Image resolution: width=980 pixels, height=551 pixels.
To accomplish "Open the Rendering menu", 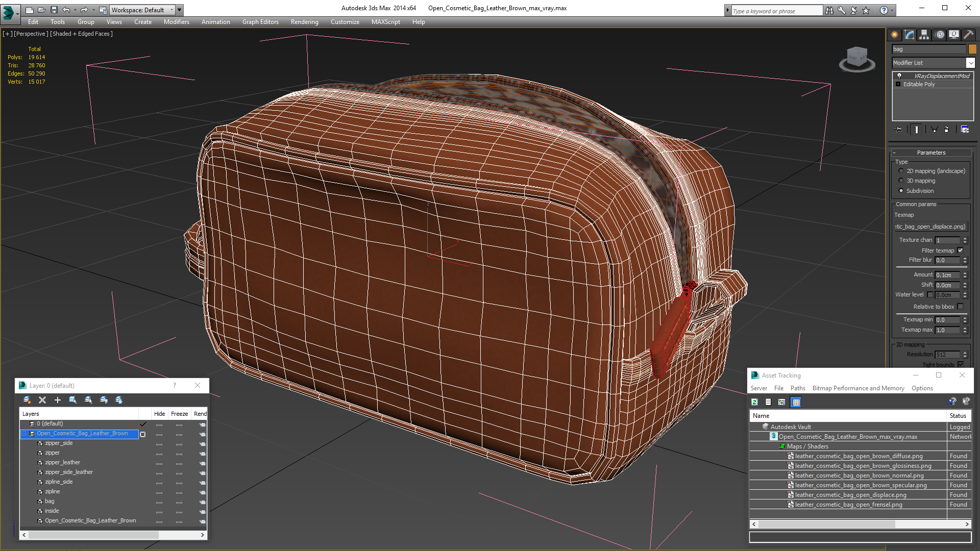I will coord(304,22).
